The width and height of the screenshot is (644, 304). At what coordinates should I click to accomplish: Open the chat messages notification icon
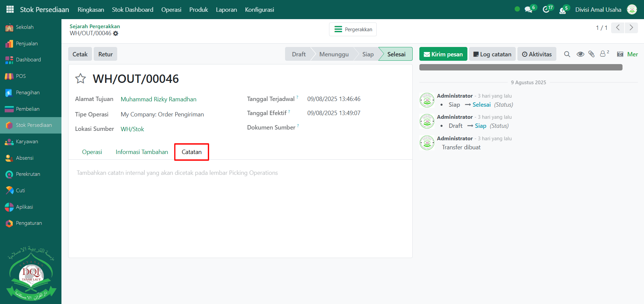528,9
